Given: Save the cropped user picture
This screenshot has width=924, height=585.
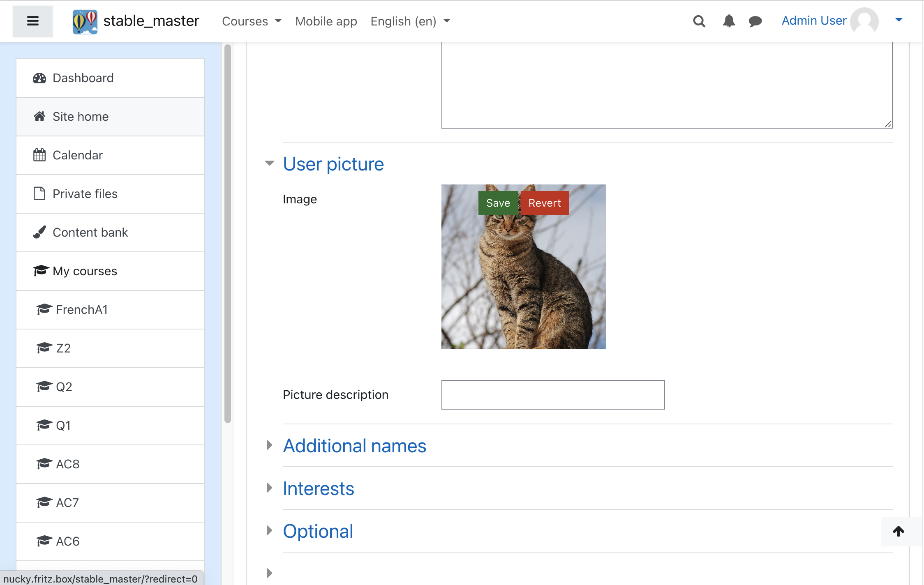Looking at the screenshot, I should coord(498,203).
